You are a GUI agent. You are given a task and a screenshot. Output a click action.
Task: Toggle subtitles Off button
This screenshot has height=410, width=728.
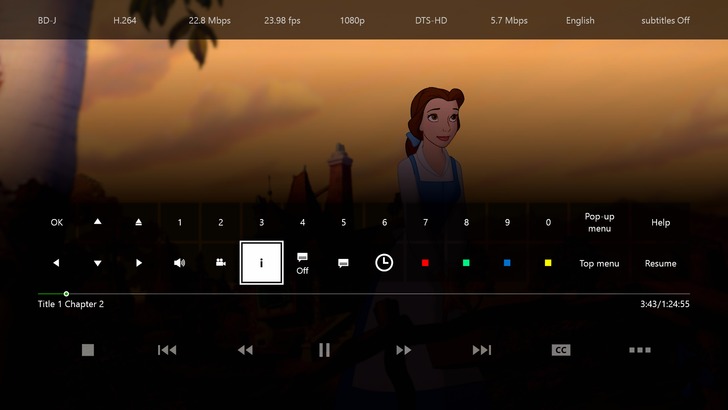(x=302, y=263)
